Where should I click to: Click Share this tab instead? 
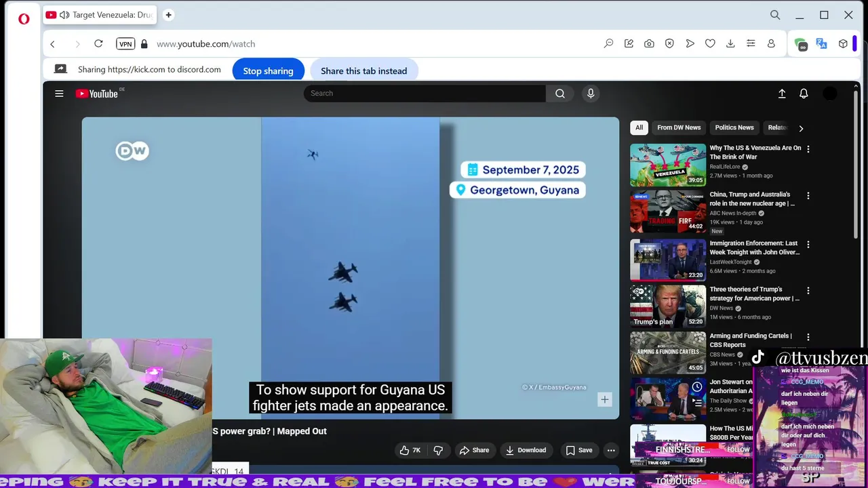point(363,70)
